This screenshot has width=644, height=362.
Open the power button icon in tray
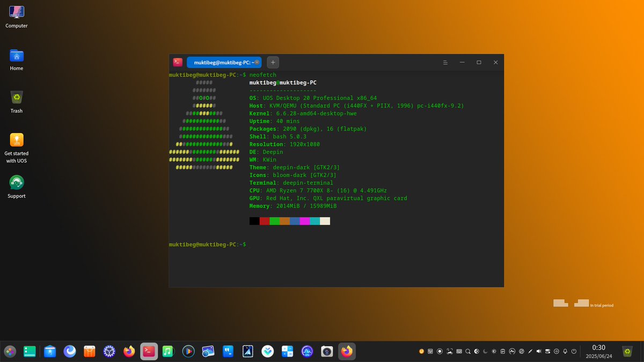pyautogui.click(x=574, y=351)
